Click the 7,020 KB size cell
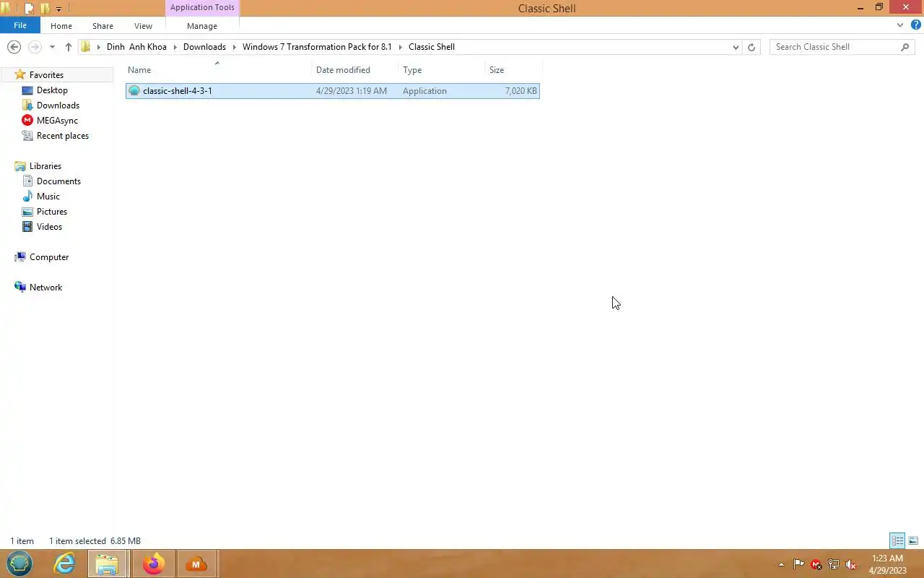The width and height of the screenshot is (924, 578). click(520, 91)
